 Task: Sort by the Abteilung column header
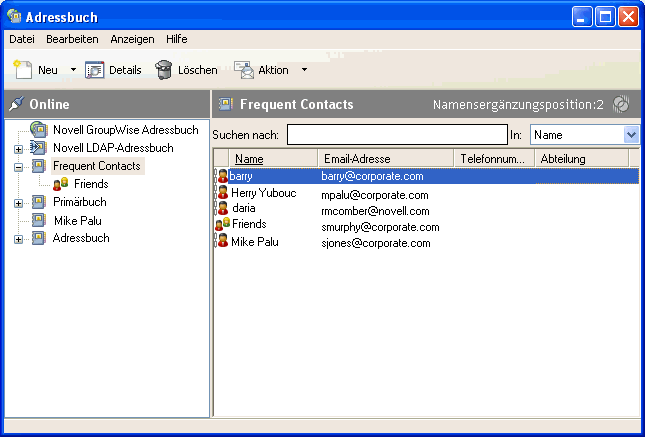[582, 158]
